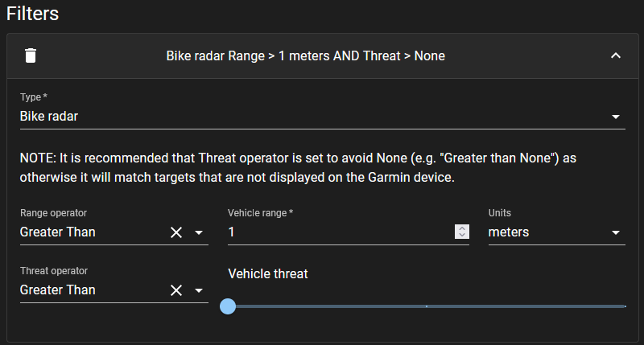Click the filter summary header text
644x345 pixels.
(x=305, y=55)
